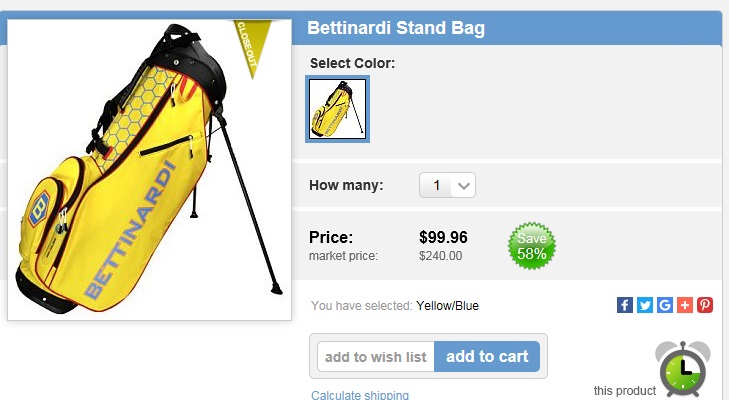This screenshot has width=729, height=400.
Task: Click add to wish list button
Action: point(376,357)
